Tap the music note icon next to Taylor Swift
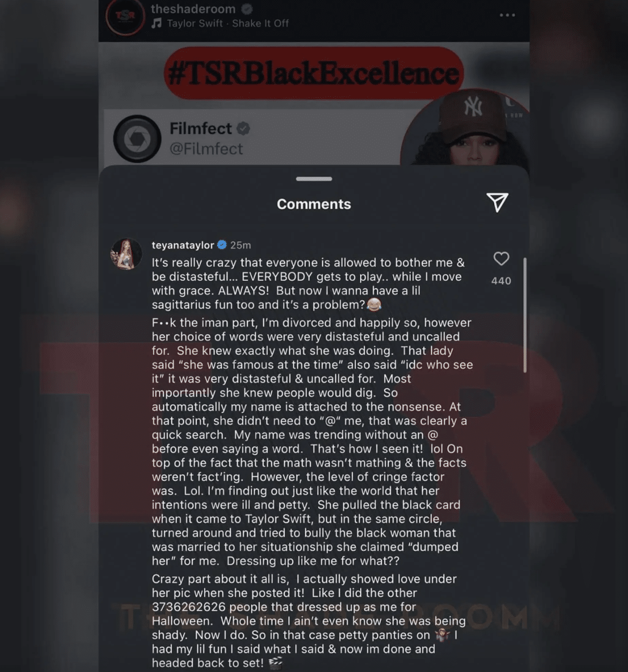 pos(156,23)
